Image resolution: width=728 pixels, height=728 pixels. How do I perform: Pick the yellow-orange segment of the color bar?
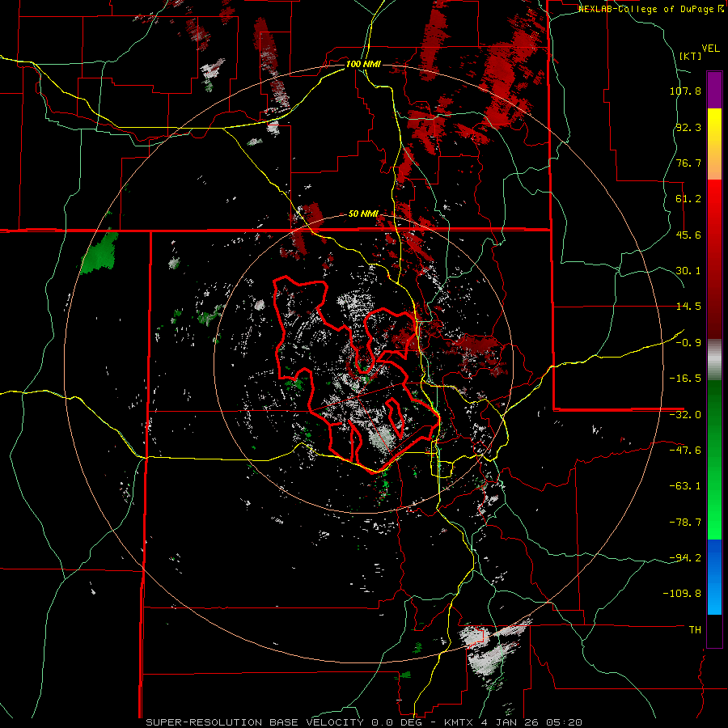[714, 144]
